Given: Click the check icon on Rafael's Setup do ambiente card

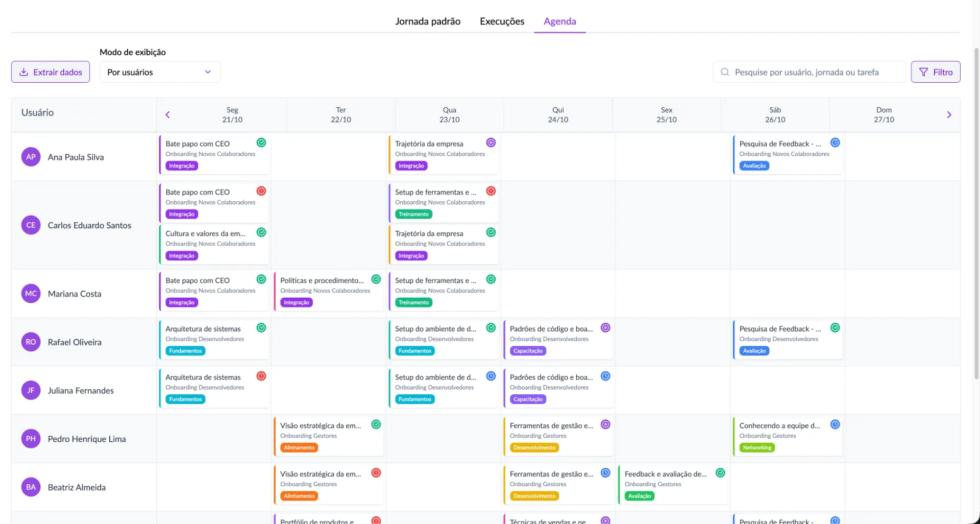Looking at the screenshot, I should [491, 328].
